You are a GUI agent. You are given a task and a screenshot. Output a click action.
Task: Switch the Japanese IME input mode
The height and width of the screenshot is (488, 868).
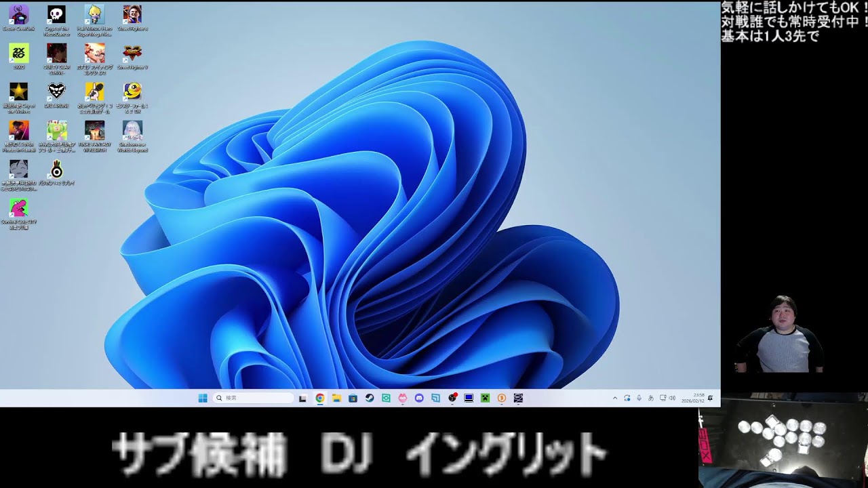click(651, 399)
